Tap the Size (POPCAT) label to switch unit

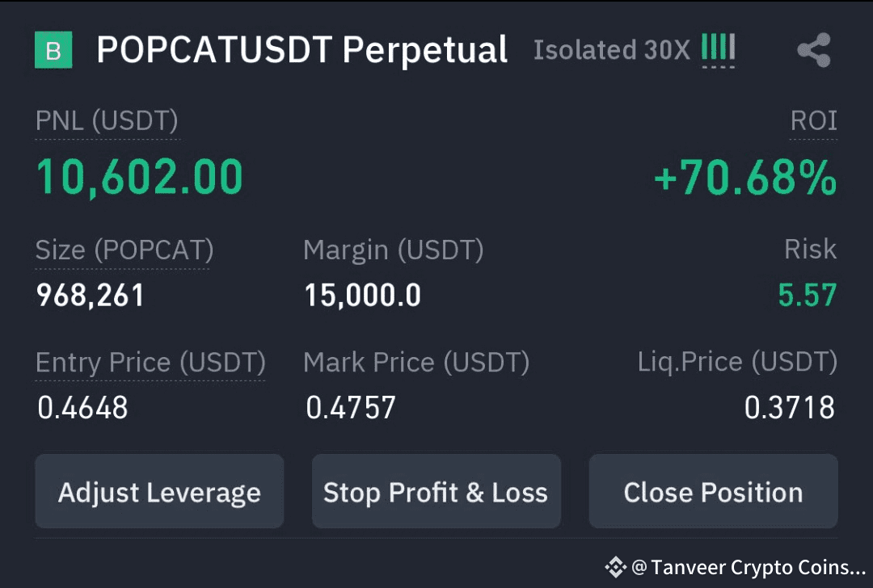(124, 250)
